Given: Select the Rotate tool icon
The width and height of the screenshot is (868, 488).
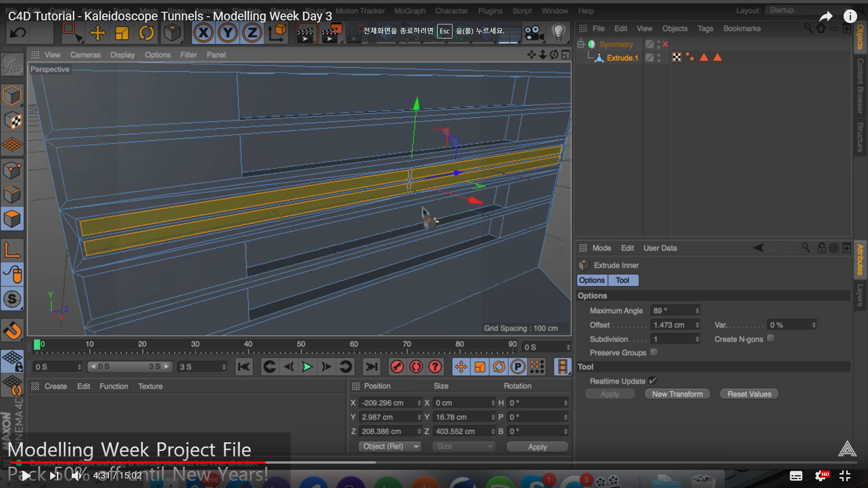Looking at the screenshot, I should [x=146, y=33].
